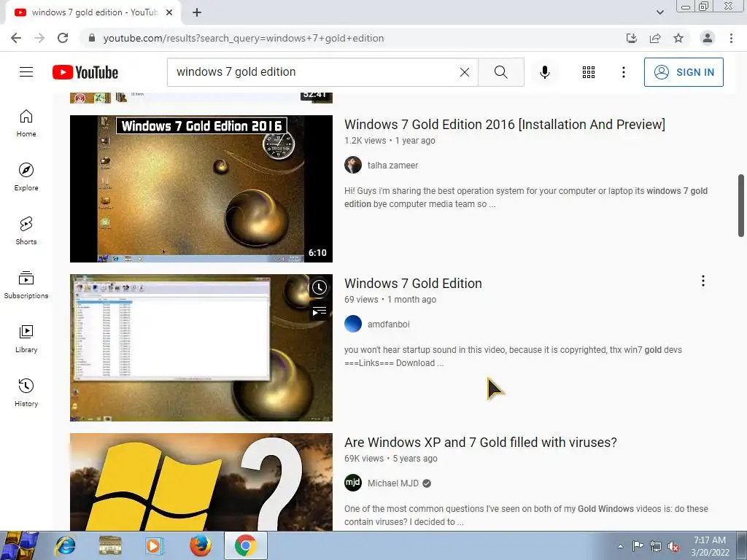Open Shorts in the sidebar

tap(26, 231)
